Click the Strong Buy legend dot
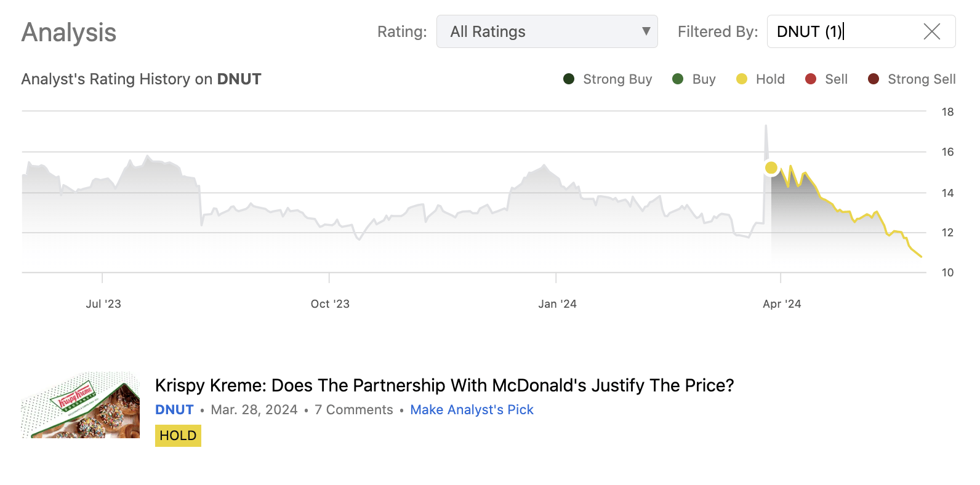 (569, 79)
